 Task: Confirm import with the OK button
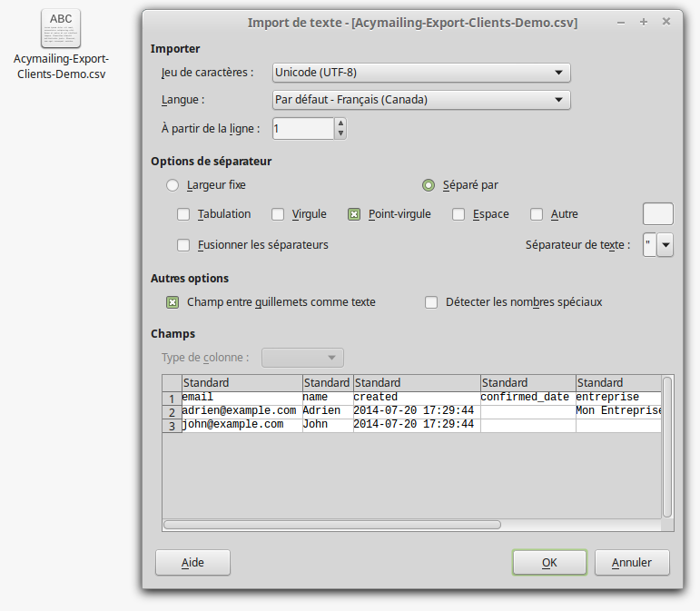click(x=549, y=562)
